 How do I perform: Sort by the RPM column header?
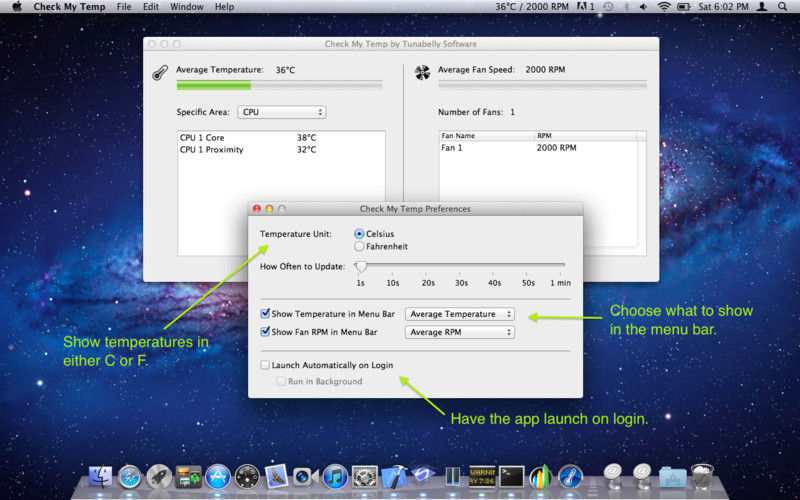pyautogui.click(x=586, y=136)
